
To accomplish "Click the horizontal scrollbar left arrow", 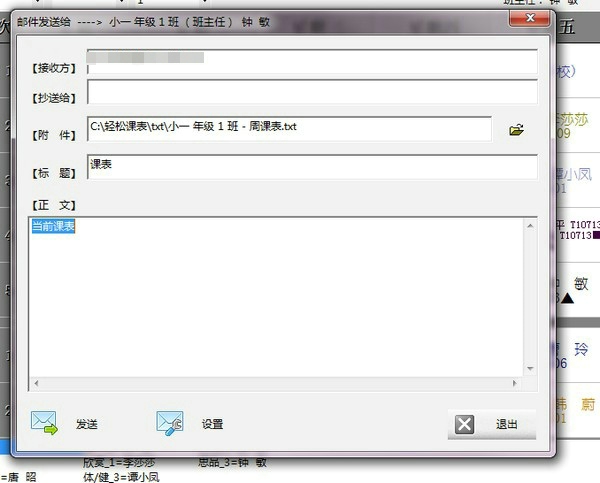I will [x=36, y=383].
